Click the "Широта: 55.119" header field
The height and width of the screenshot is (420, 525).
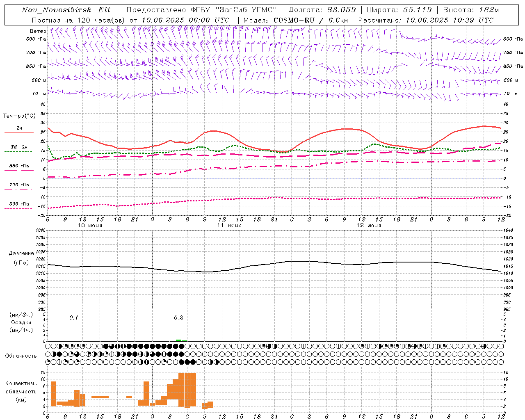pos(399,10)
